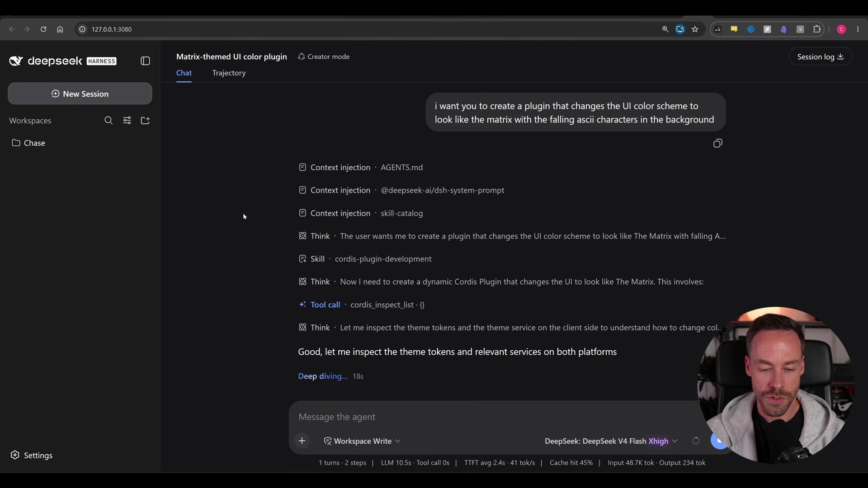
Task: Open the workspace filter settings icon
Action: pyautogui.click(x=127, y=121)
